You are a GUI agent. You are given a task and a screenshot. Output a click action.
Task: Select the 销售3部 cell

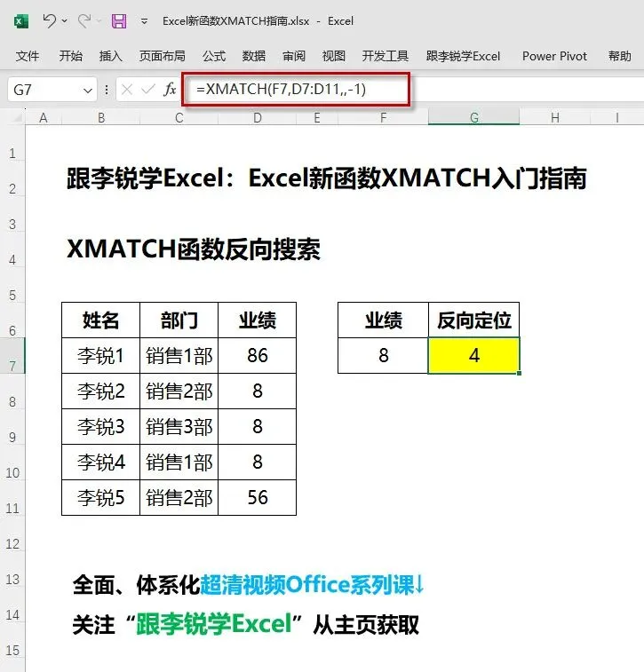coord(179,427)
